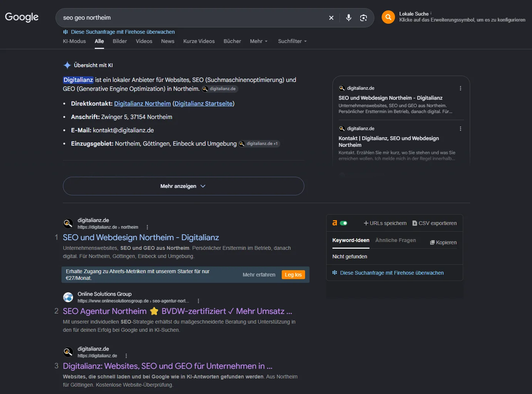Image resolution: width=532 pixels, height=394 pixels.
Task: Click URLs speichern button
Action: click(385, 223)
